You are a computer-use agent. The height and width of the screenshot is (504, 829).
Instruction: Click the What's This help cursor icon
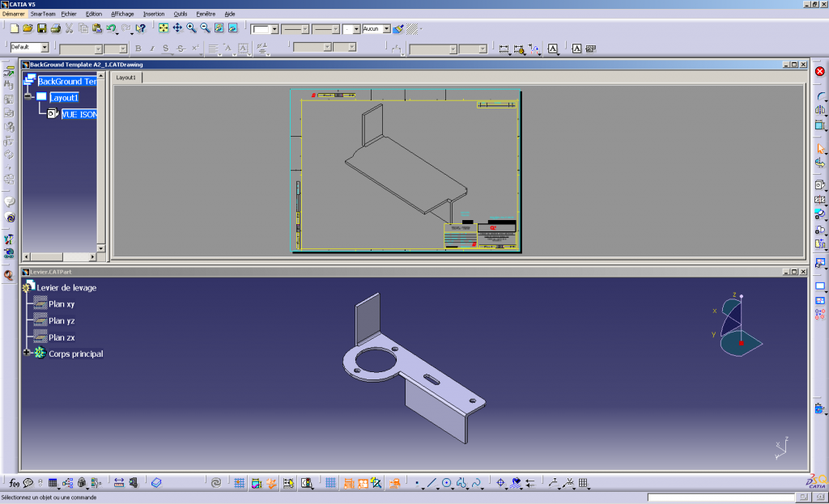140,28
